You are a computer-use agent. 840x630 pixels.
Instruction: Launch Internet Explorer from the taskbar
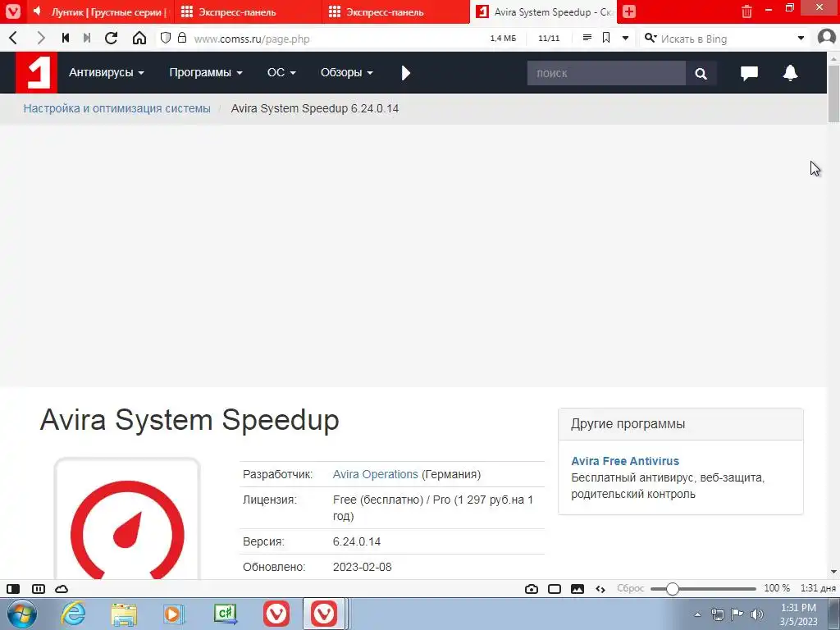tap(73, 614)
